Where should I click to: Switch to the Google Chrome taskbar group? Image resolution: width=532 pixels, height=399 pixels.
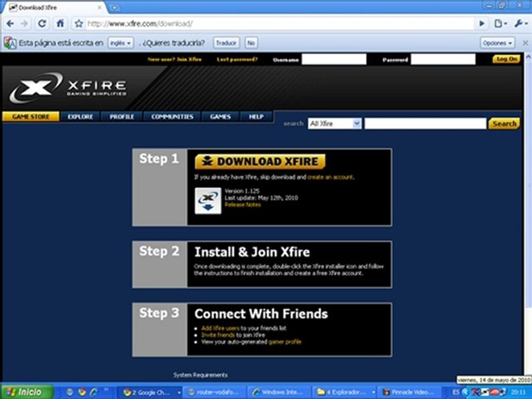click(x=151, y=392)
